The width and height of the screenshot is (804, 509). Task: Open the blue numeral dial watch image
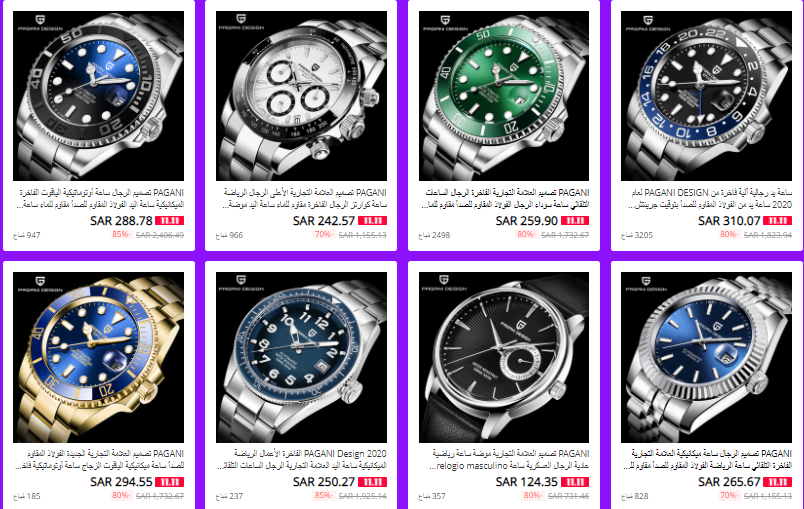tap(301, 357)
